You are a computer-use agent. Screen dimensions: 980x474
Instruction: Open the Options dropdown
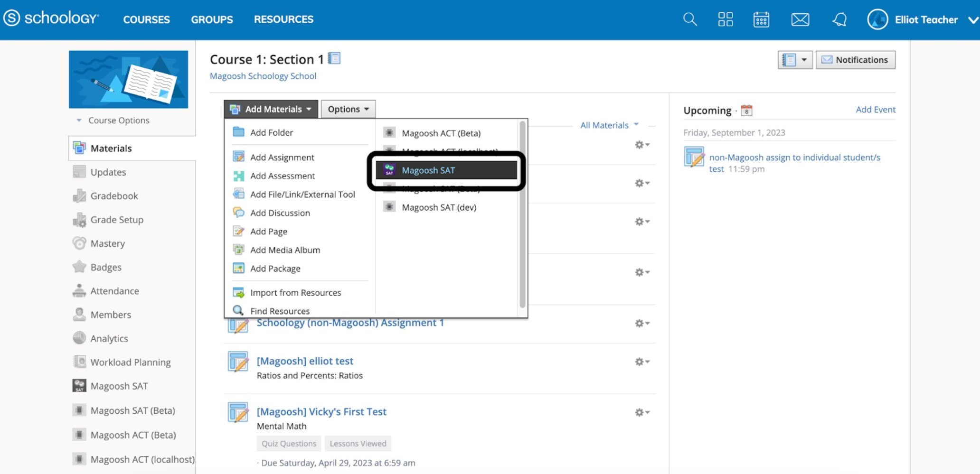[x=349, y=109]
